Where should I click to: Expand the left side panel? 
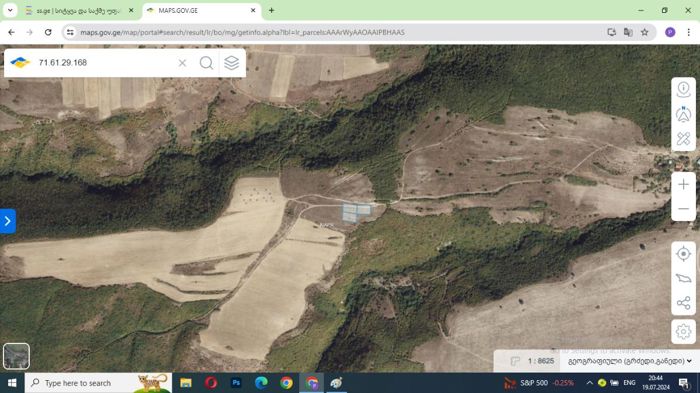[x=8, y=221]
